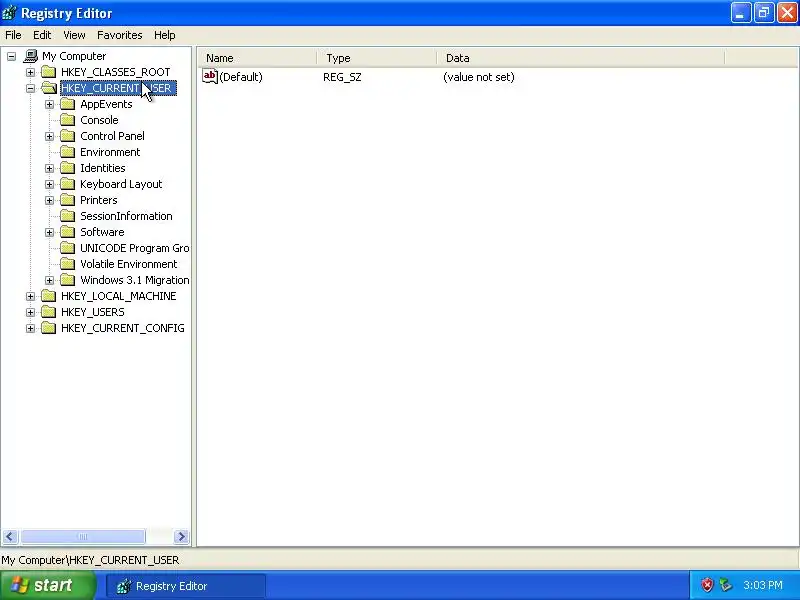Viewport: 800px width, 600px height.
Task: Click the Control Panel folder icon
Action: [67, 136]
